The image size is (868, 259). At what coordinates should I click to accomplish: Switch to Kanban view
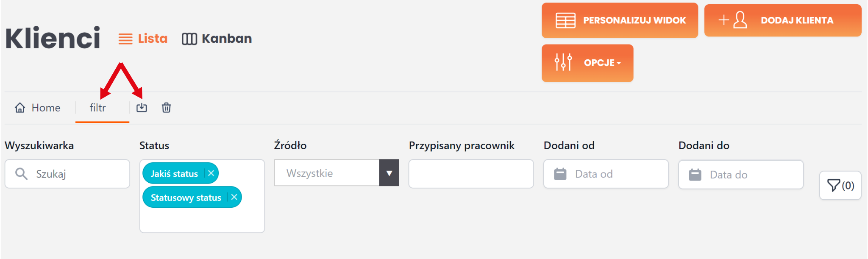pyautogui.click(x=217, y=39)
